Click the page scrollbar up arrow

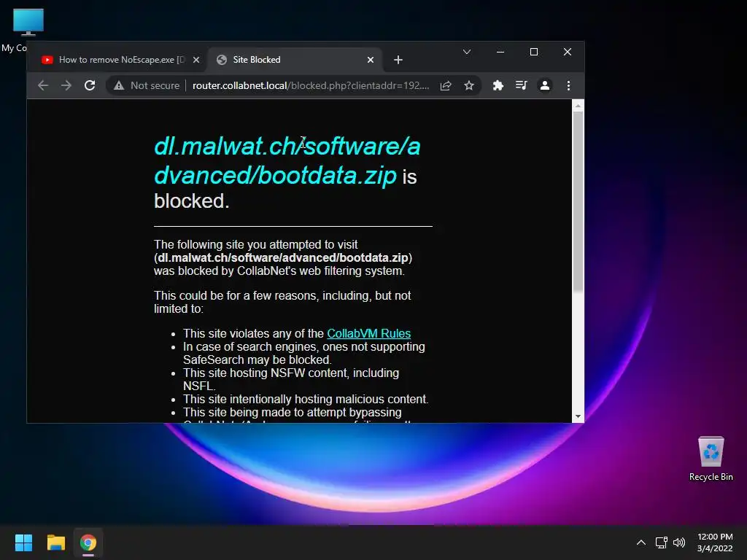(578, 106)
